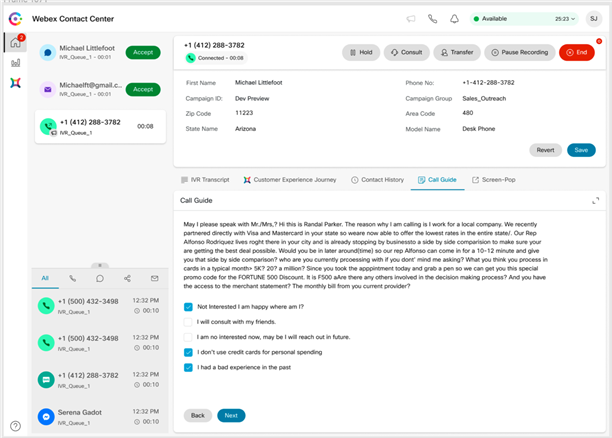Click active call icon for +1 (412) 288-3782

click(48, 126)
